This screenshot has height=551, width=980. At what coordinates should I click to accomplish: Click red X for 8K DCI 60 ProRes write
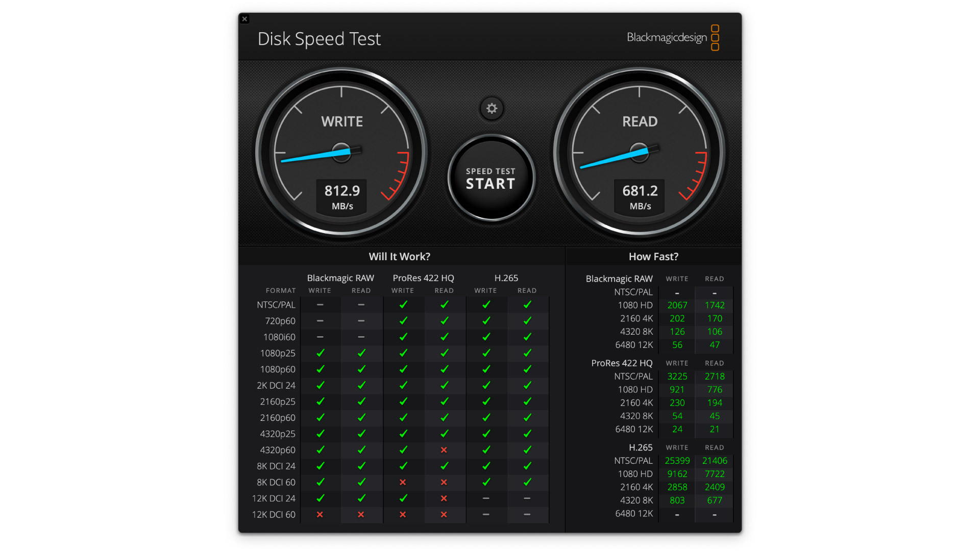pyautogui.click(x=403, y=482)
